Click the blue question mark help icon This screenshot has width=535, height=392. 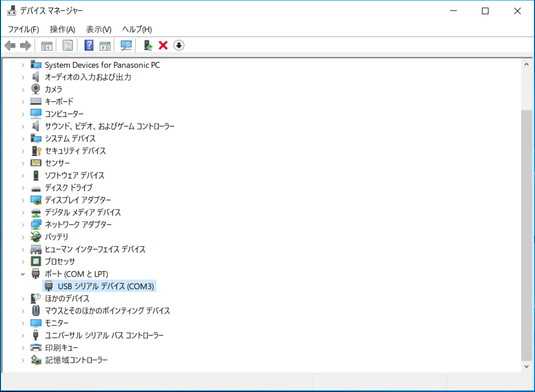[x=89, y=45]
